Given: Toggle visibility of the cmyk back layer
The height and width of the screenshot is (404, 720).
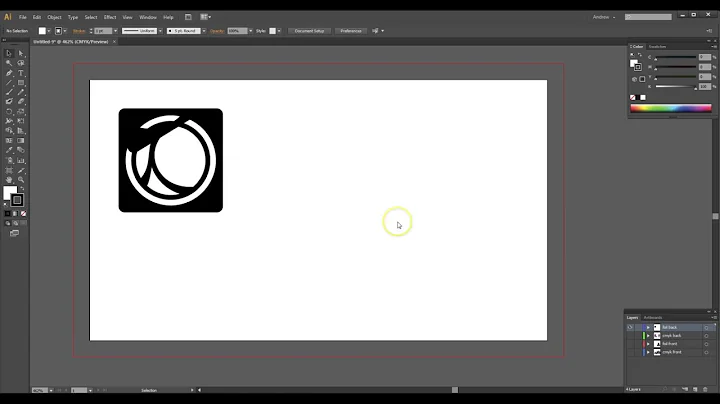Looking at the screenshot, I should [630, 336].
